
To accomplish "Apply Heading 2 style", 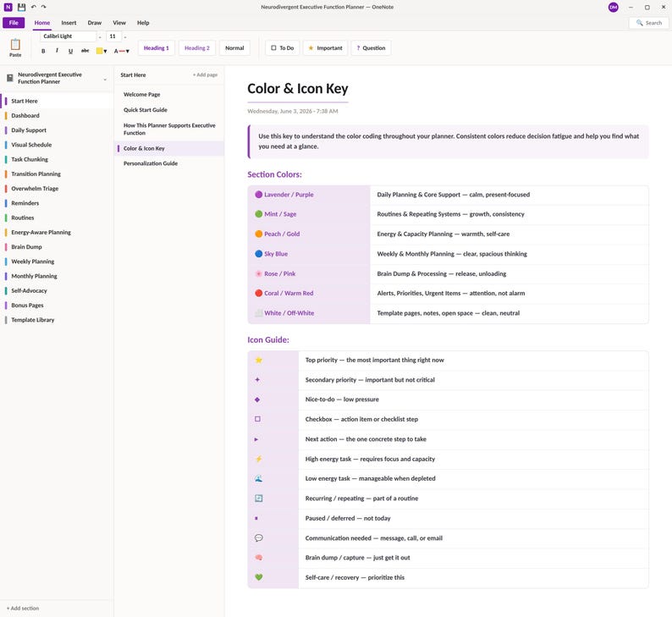I will [x=197, y=48].
